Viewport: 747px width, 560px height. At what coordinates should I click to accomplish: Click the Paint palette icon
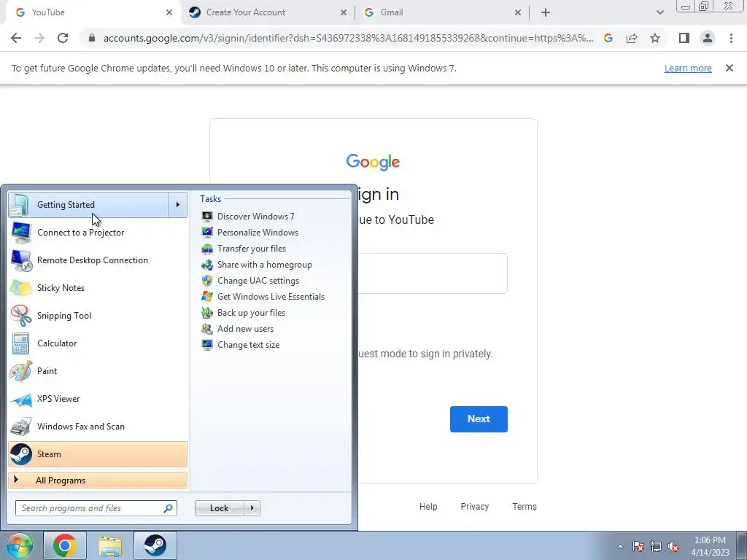tap(21, 371)
